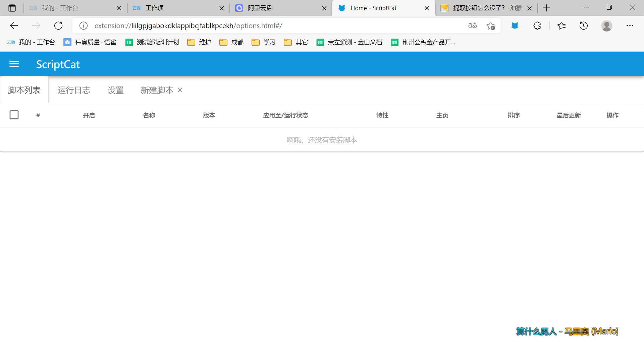Click the 最后更新 column header
Image resolution: width=644 pixels, height=342 pixels.
tap(569, 115)
